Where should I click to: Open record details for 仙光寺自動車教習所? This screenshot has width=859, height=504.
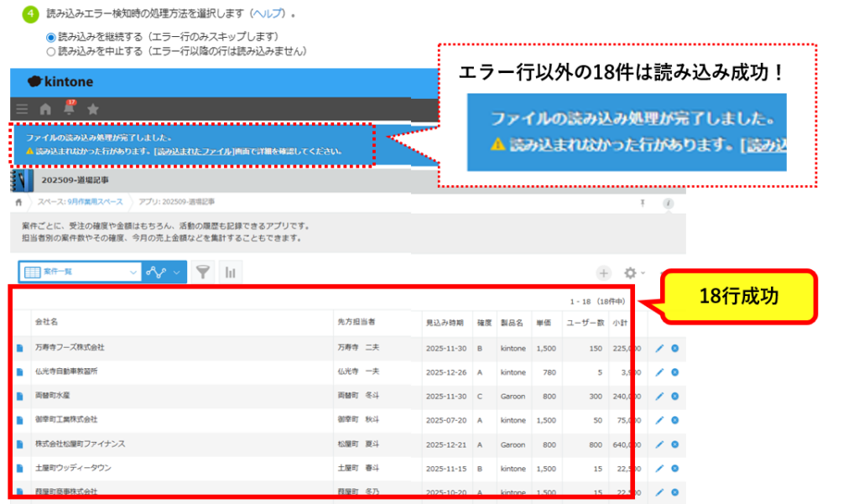[20, 372]
